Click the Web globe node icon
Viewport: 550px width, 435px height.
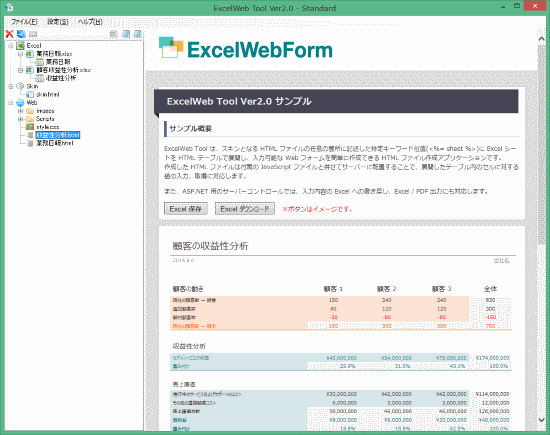tap(20, 102)
